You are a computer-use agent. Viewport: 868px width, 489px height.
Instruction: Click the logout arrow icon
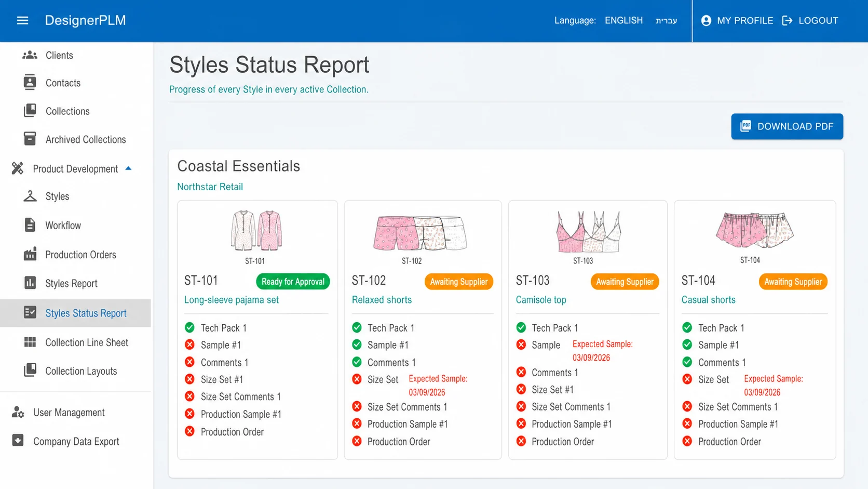click(787, 21)
